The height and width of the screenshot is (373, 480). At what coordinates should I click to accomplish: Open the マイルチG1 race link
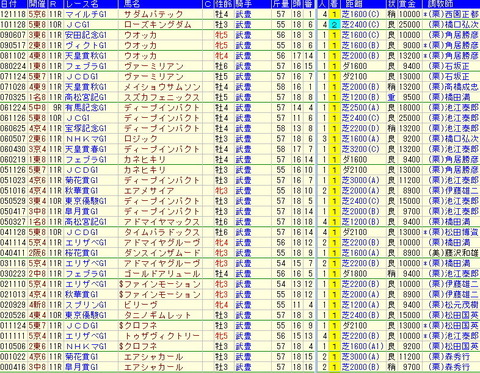pyautogui.click(x=86, y=14)
